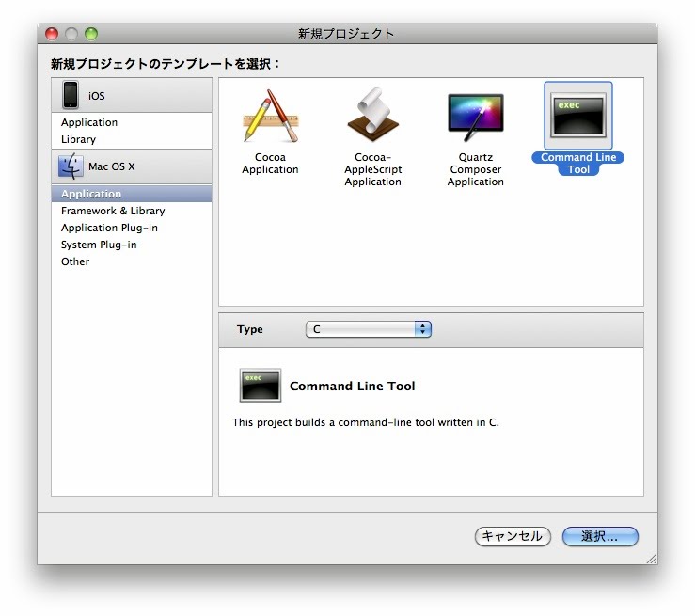Click the Command Line Tool label text
Screen dimensions: 695x616
click(577, 164)
